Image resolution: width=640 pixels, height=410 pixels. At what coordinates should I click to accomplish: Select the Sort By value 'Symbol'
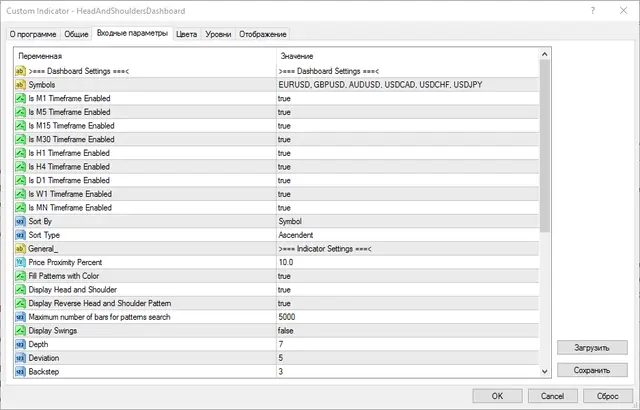(290, 222)
